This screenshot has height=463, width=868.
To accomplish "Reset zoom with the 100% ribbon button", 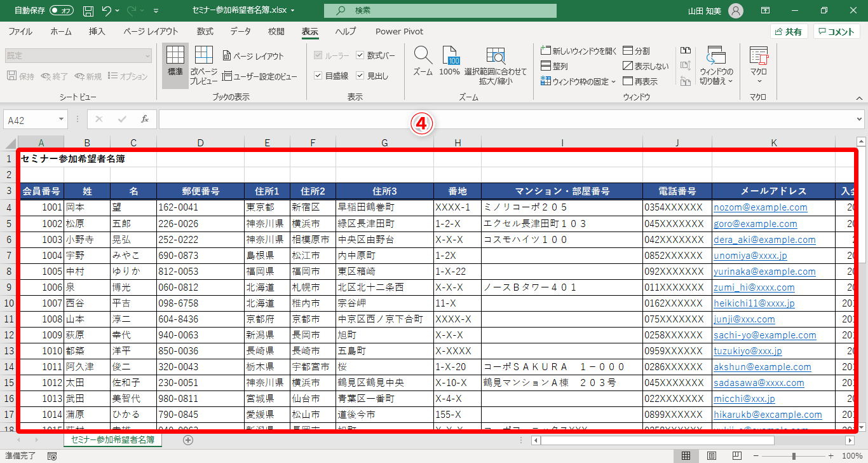I will (x=449, y=61).
